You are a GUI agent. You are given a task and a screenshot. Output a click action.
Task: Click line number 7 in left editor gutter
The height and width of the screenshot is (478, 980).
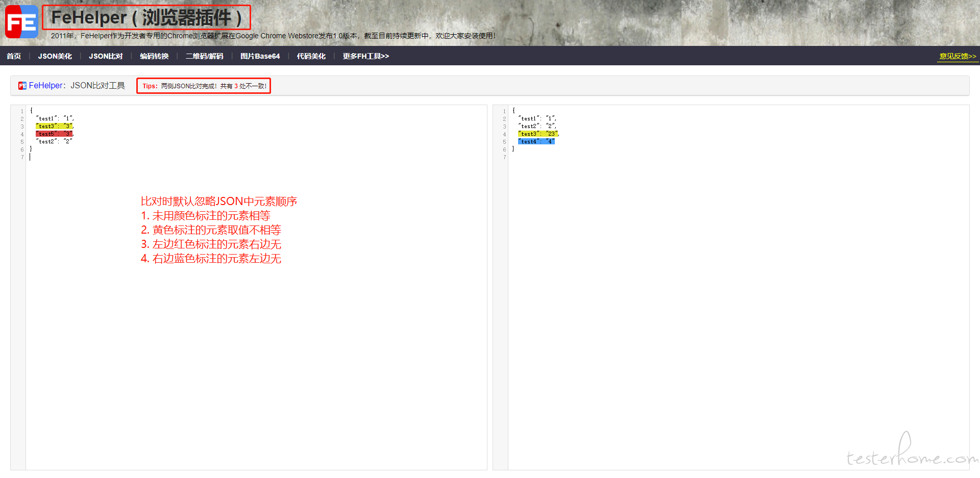pos(22,157)
